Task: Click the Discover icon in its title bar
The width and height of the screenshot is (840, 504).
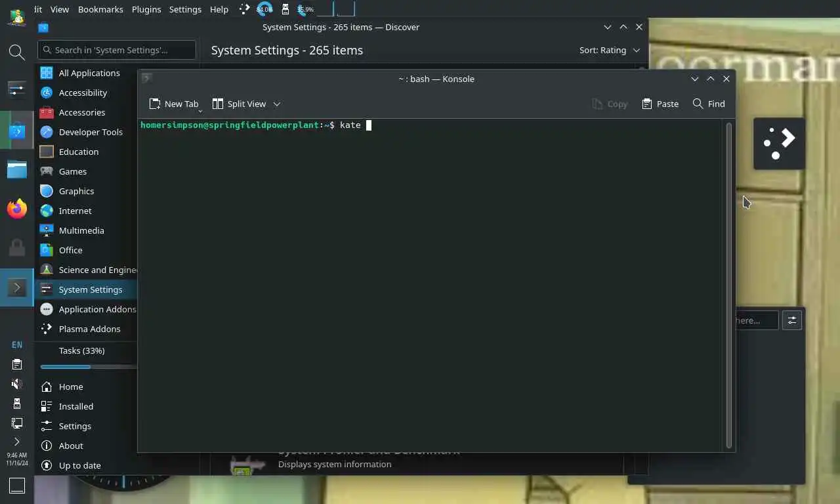Action: tap(43, 27)
